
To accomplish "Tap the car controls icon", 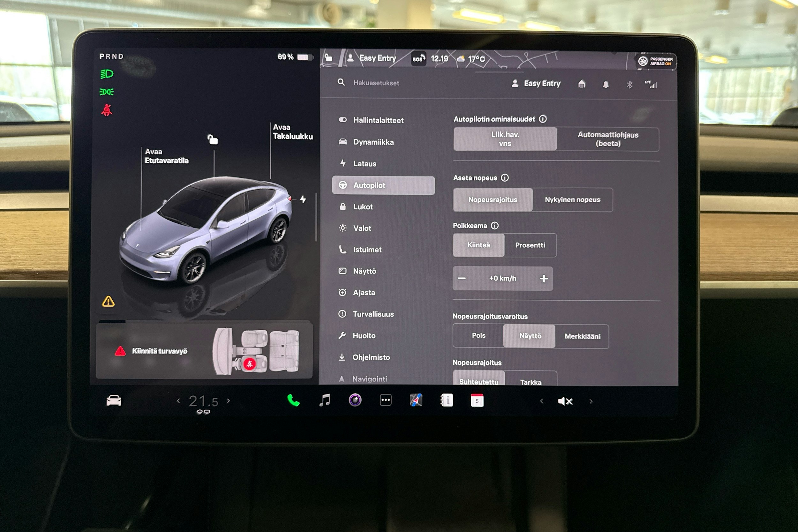I will (114, 401).
